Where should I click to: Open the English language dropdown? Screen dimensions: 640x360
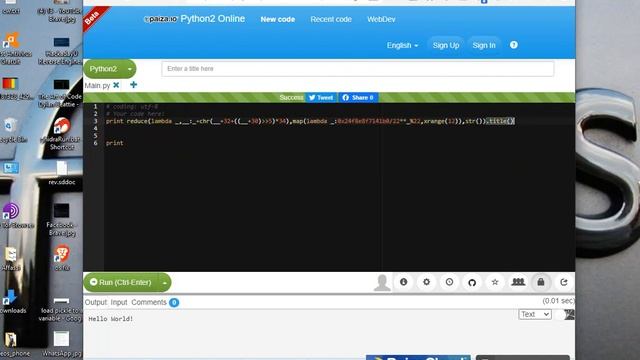tap(402, 45)
